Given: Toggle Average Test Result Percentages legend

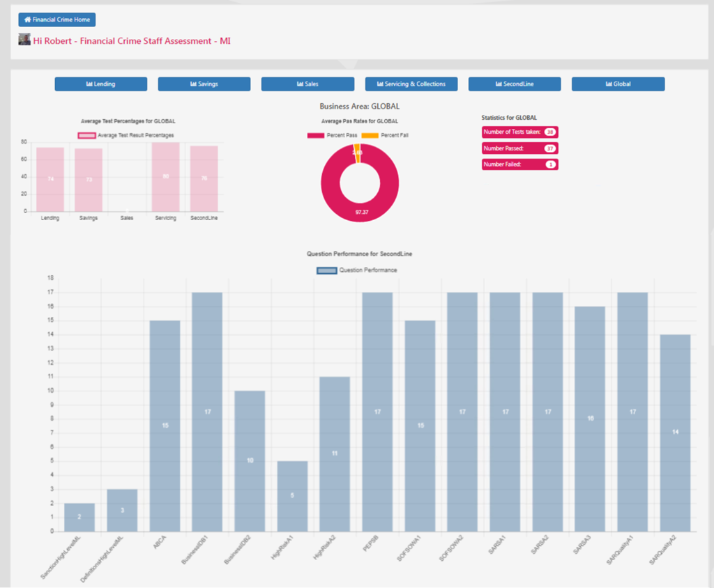Looking at the screenshot, I should tap(126, 135).
